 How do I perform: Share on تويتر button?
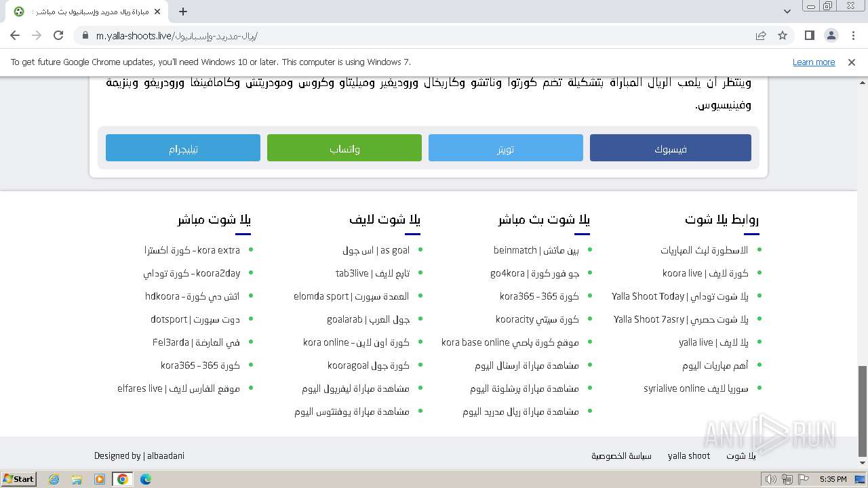(506, 148)
